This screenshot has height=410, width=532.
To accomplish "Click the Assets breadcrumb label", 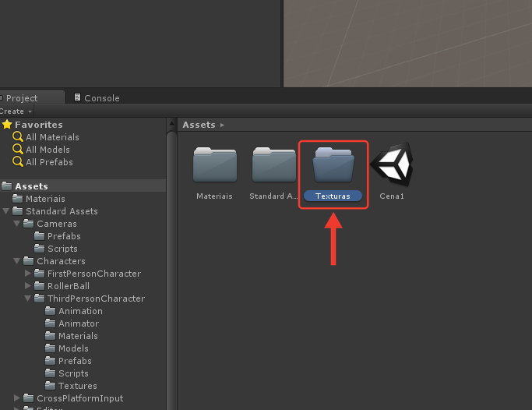I will [199, 125].
